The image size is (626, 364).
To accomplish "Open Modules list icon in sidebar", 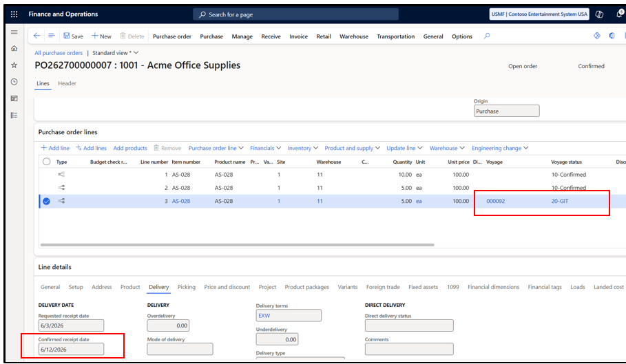I will point(14,115).
